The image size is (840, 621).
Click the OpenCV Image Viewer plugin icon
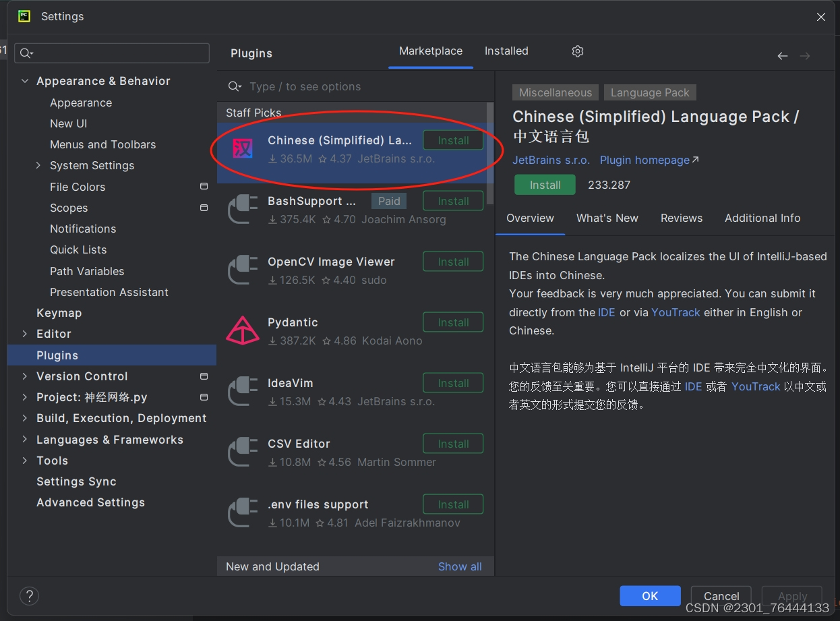243,270
